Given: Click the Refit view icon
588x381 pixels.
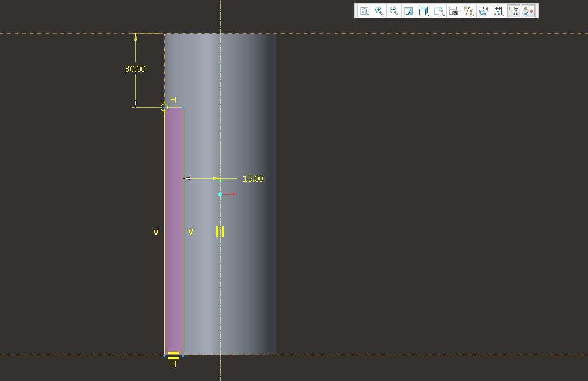Looking at the screenshot, I should [364, 11].
